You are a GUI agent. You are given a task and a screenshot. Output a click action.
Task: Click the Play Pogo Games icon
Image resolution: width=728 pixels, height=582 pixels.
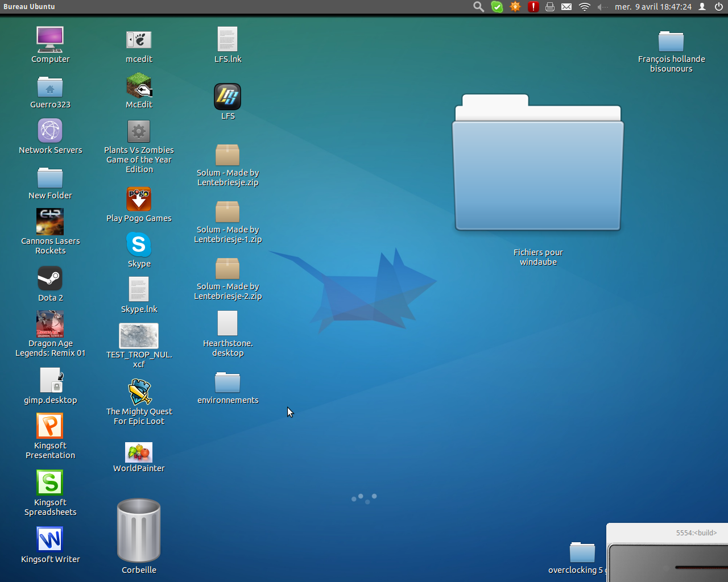(139, 199)
